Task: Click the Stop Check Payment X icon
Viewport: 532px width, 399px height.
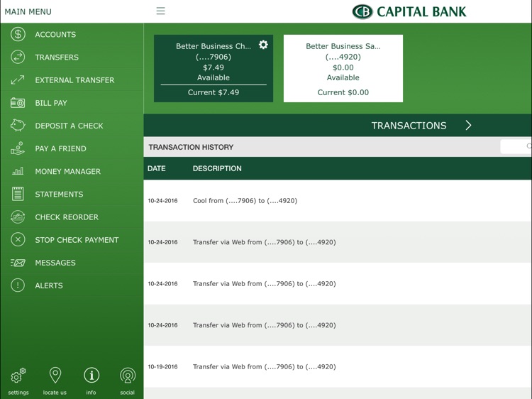Action: pyautogui.click(x=18, y=239)
